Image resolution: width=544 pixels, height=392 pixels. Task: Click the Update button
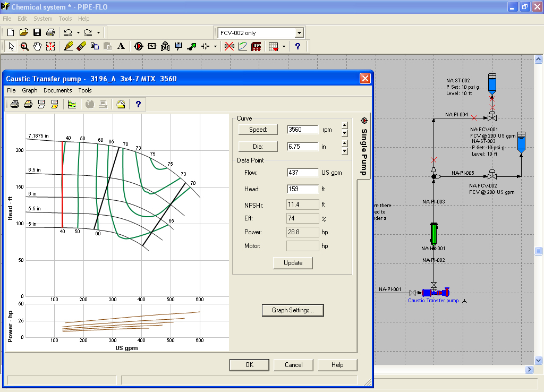tap(293, 262)
